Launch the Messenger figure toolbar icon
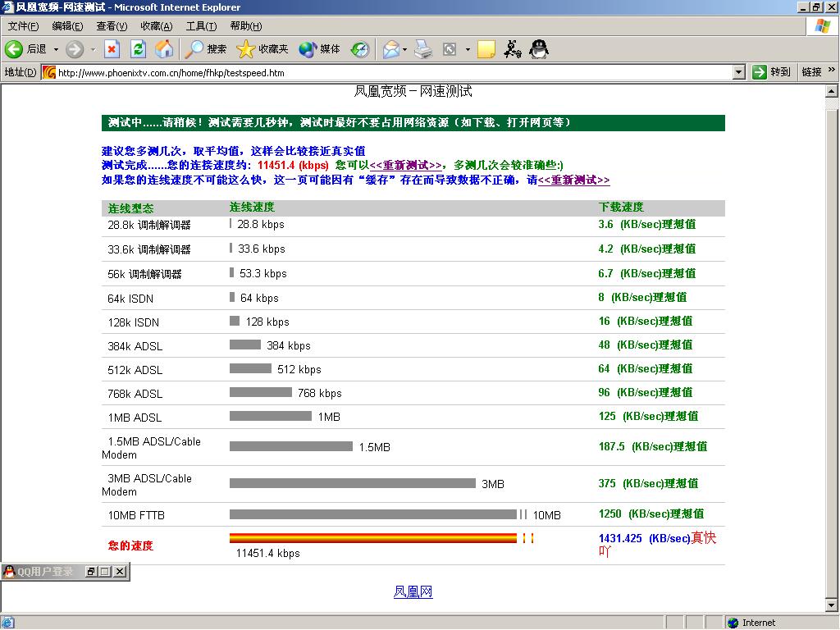 [513, 49]
